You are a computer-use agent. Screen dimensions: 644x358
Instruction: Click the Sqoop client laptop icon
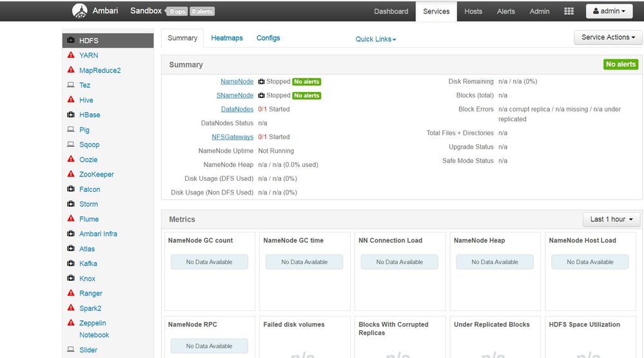[71, 144]
